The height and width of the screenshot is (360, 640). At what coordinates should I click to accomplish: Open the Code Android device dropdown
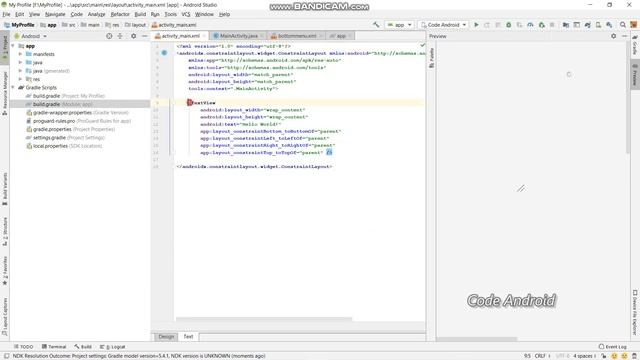444,25
